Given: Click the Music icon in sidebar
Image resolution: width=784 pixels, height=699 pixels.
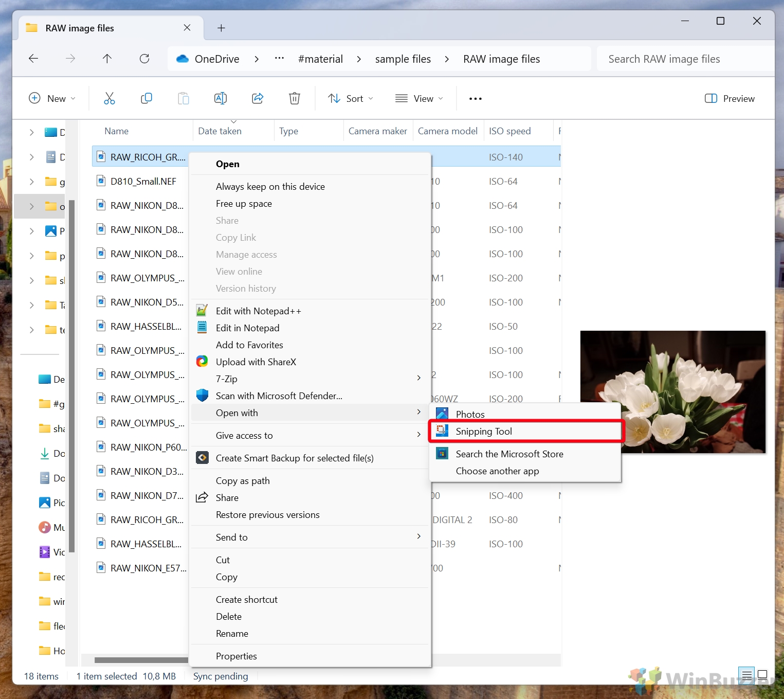Looking at the screenshot, I should (45, 527).
